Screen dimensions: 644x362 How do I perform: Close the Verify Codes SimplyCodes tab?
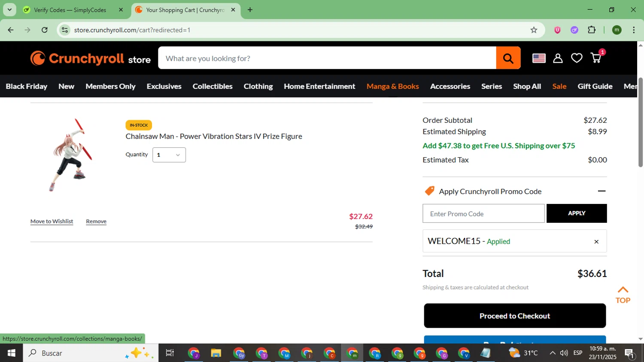(x=121, y=9)
